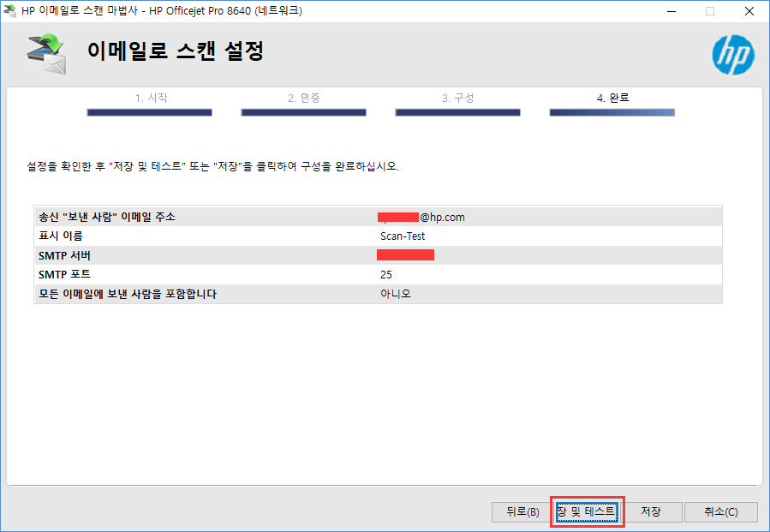Cancel with the 취소(C) button
This screenshot has height=532, width=770.
click(721, 511)
